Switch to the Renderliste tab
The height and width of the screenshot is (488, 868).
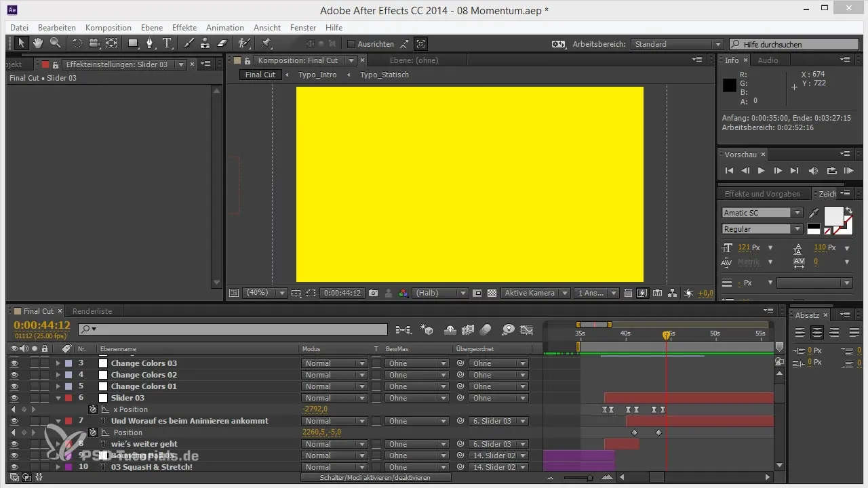click(94, 311)
